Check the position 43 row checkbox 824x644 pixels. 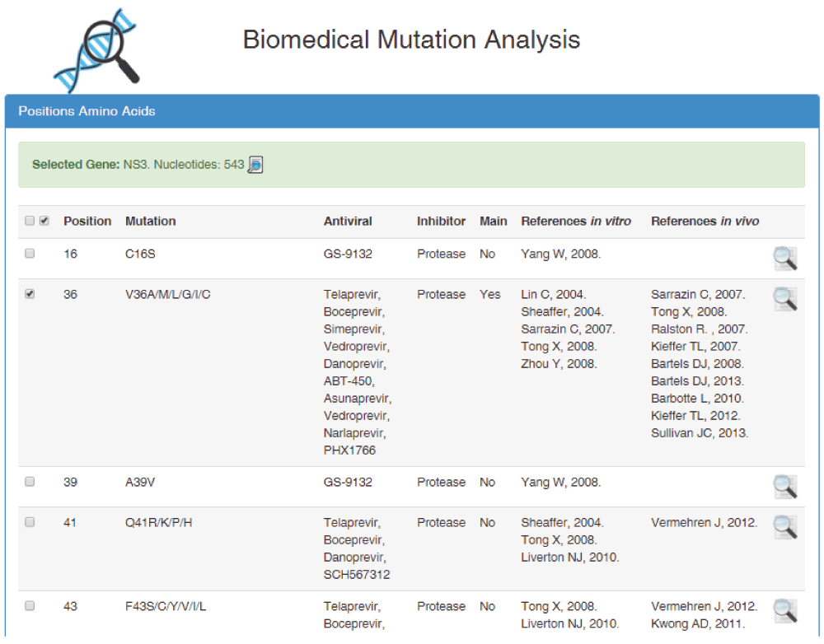[x=30, y=606]
